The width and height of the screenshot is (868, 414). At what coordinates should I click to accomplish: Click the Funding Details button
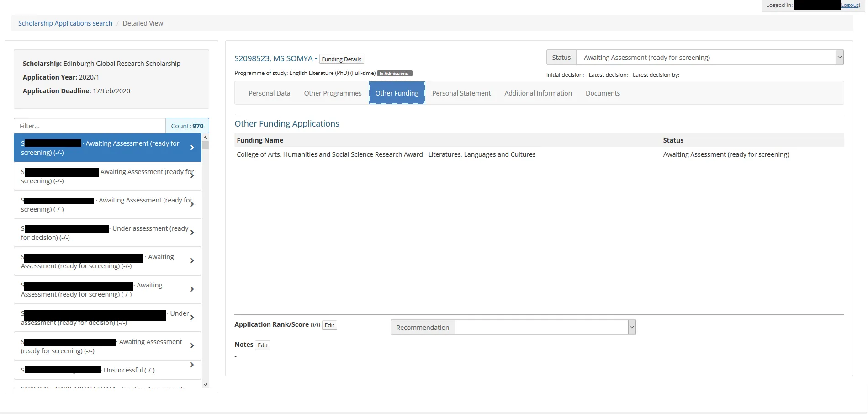tap(341, 59)
